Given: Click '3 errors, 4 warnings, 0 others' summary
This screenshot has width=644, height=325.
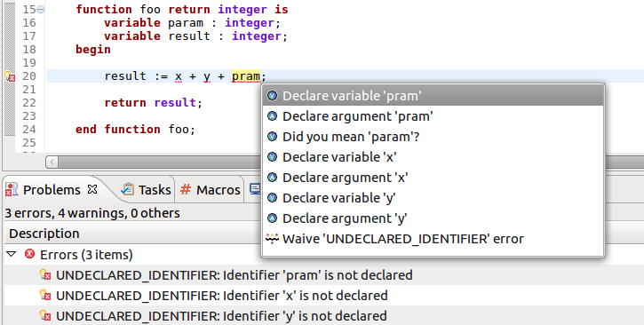Looking at the screenshot, I should (x=92, y=213).
